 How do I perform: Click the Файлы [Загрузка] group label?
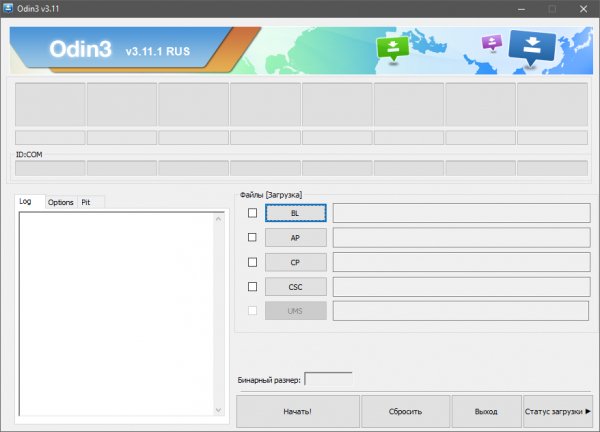(271, 195)
